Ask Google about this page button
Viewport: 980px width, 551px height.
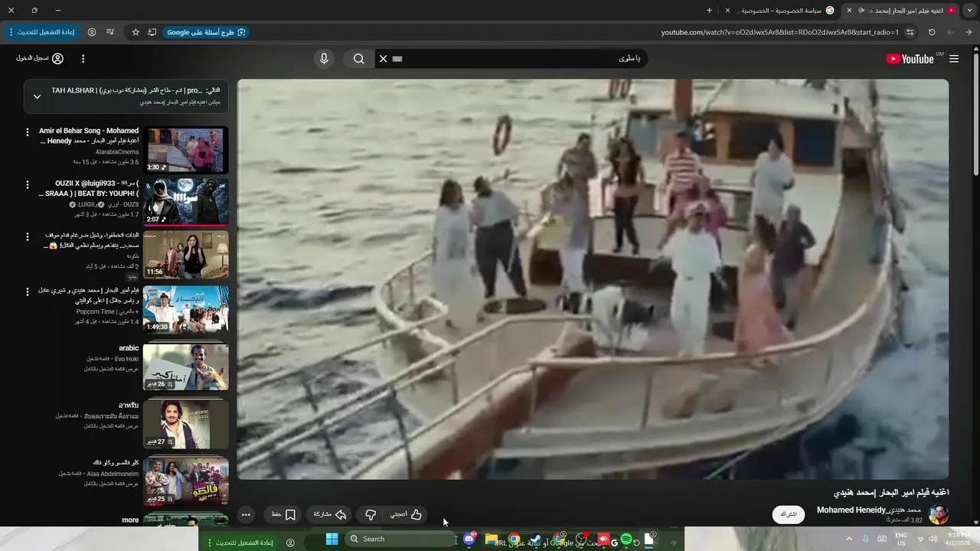pos(205,32)
